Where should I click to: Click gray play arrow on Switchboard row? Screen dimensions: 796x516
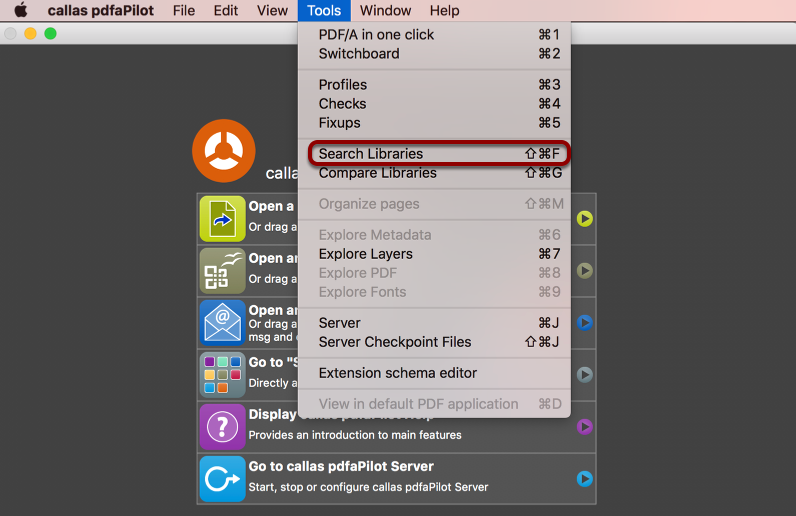(585, 375)
